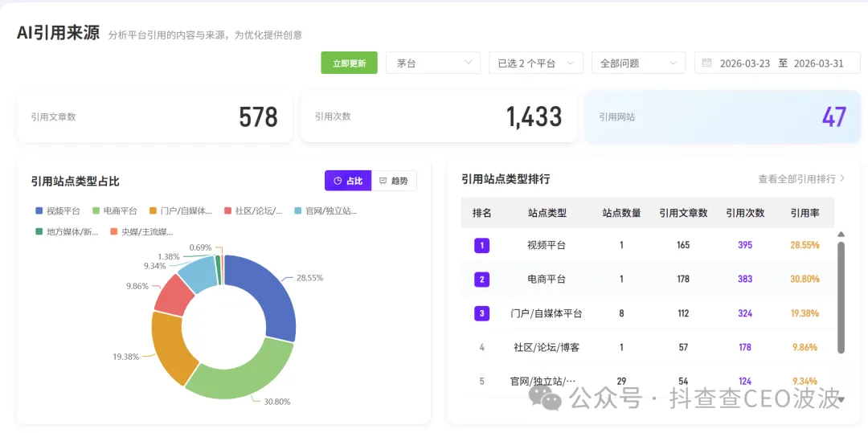868x433 pixels.
Task: Select 官网/独立站 row in table
Action: 648,382
